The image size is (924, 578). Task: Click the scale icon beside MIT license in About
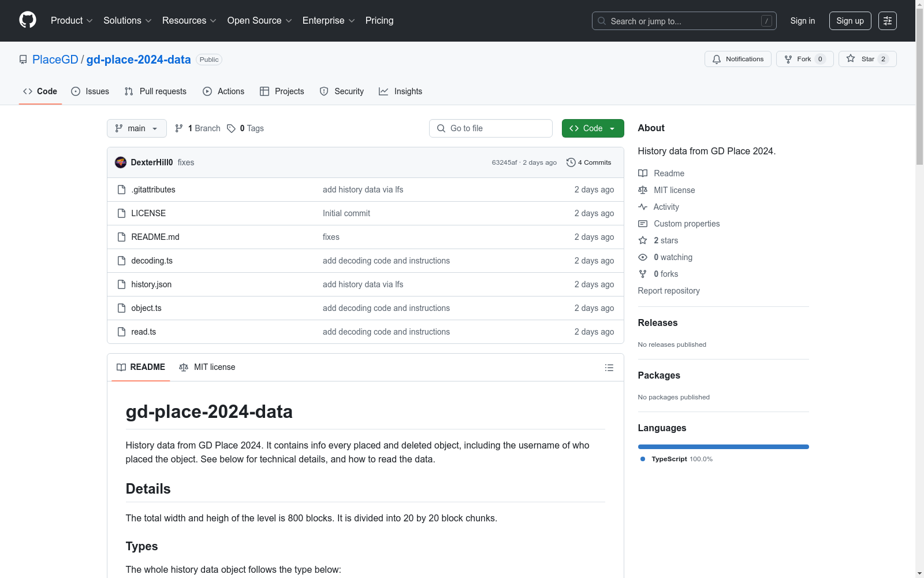643,190
